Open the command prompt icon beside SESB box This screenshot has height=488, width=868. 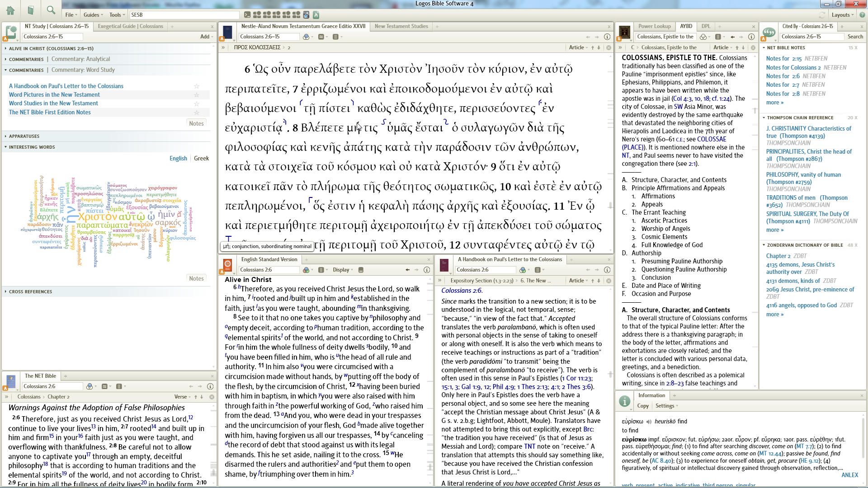tap(247, 15)
